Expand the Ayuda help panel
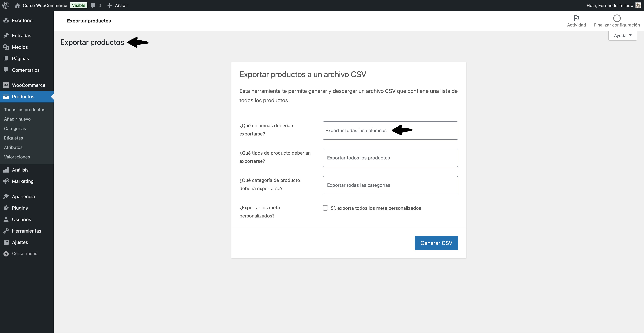The image size is (644, 333). (623, 36)
